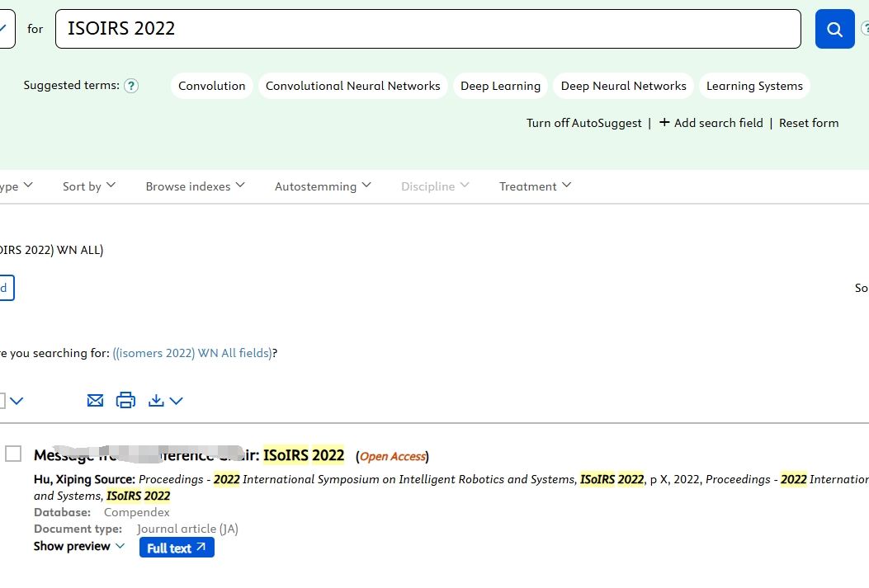Expand the Treatment filter menu
Screen dimensions: 869x588
(535, 186)
